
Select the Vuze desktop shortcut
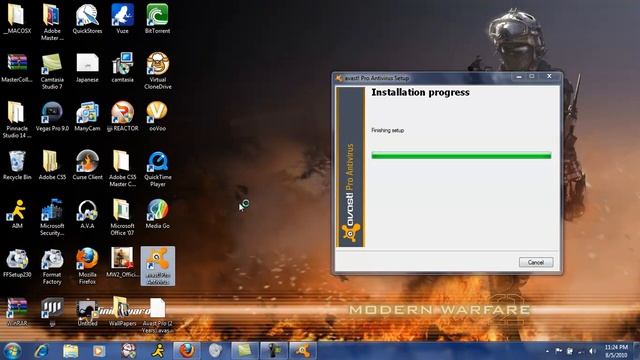(x=122, y=18)
